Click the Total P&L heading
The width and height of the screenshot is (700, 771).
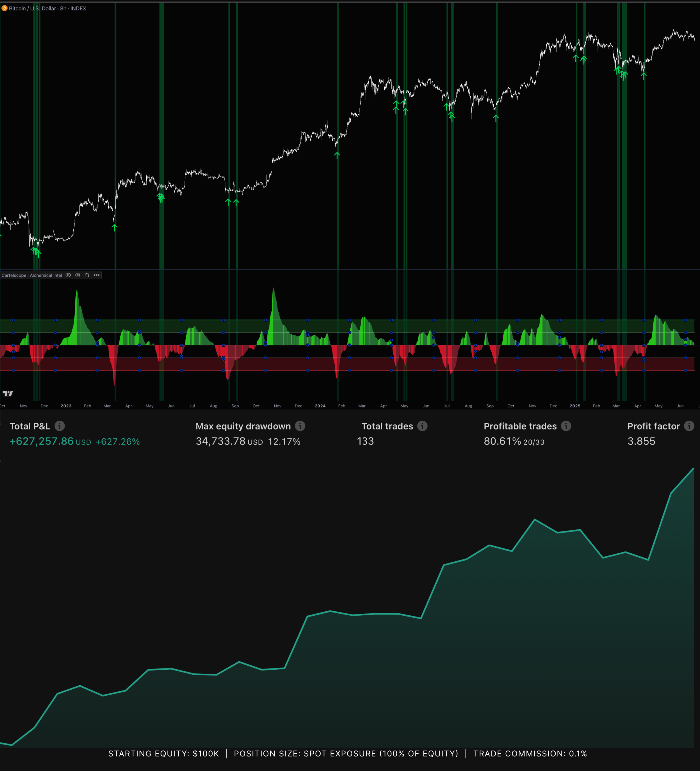tap(30, 426)
